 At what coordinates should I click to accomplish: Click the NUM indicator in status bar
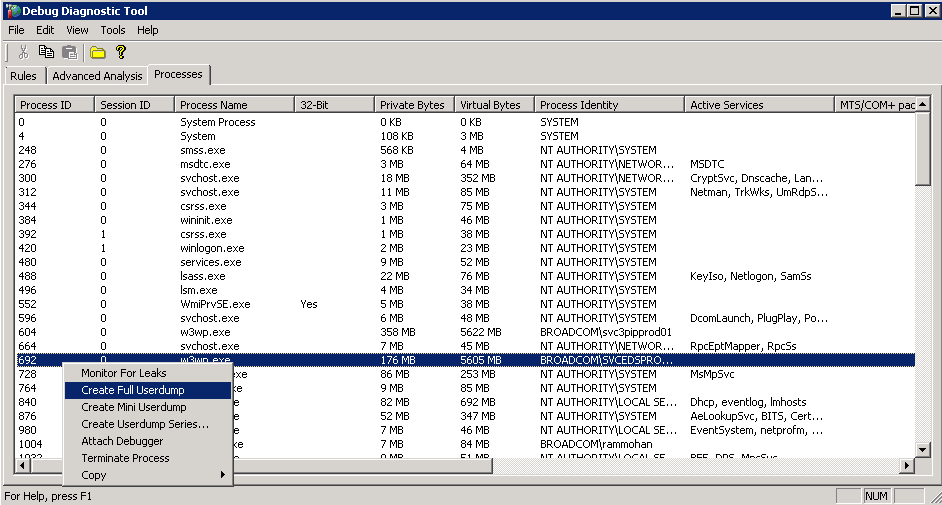click(876, 496)
